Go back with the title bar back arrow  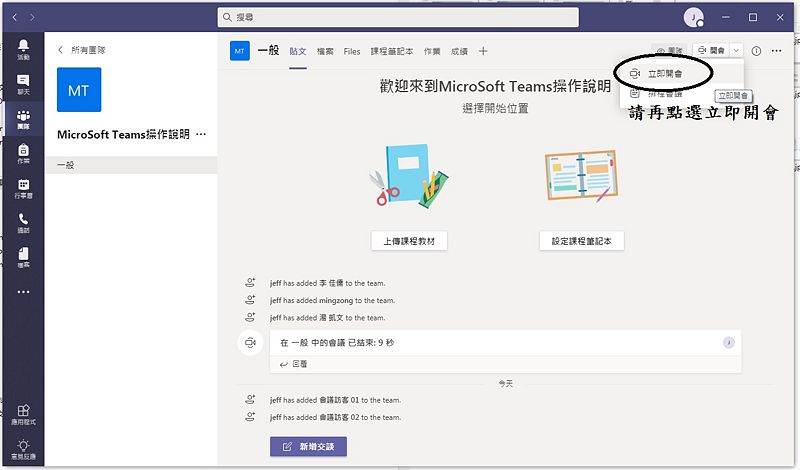[15, 17]
